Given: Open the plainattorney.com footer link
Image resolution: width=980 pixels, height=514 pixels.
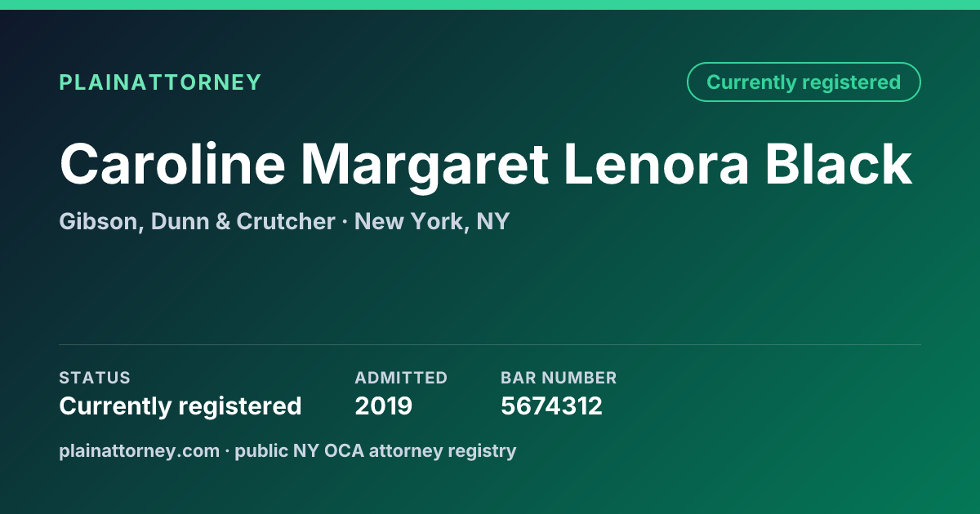Looking at the screenshot, I should click(139, 450).
